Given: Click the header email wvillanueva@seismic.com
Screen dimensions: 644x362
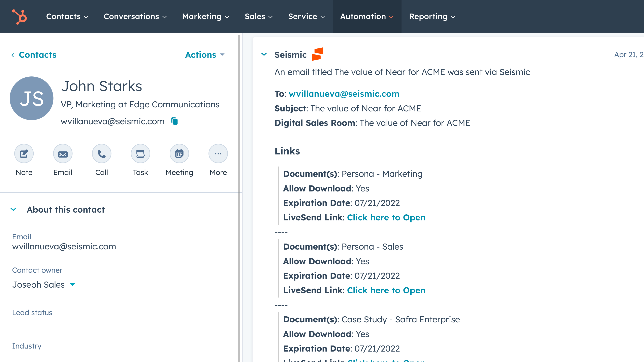Looking at the screenshot, I should tap(112, 121).
